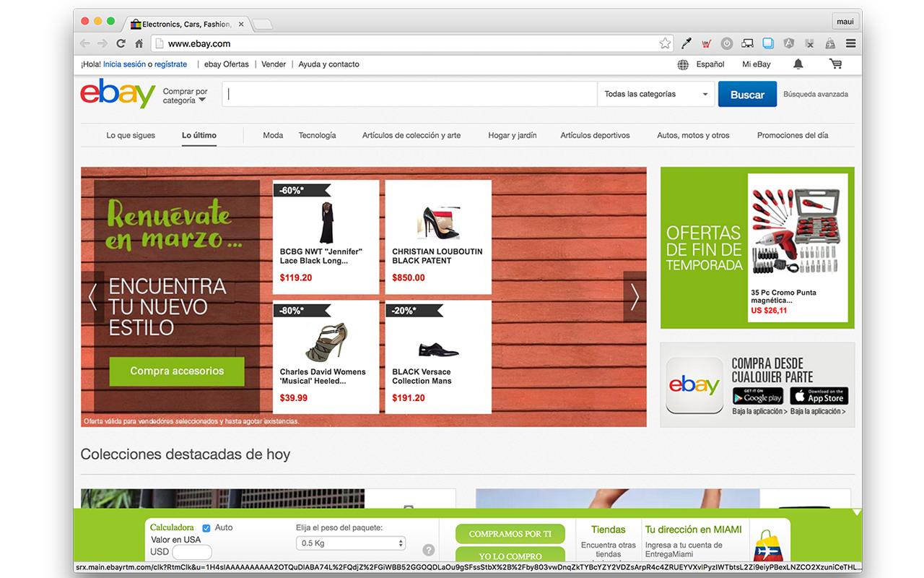Screen dimensions: 924x578
Task: Select the Lo que sigues tab
Action: 131,135
